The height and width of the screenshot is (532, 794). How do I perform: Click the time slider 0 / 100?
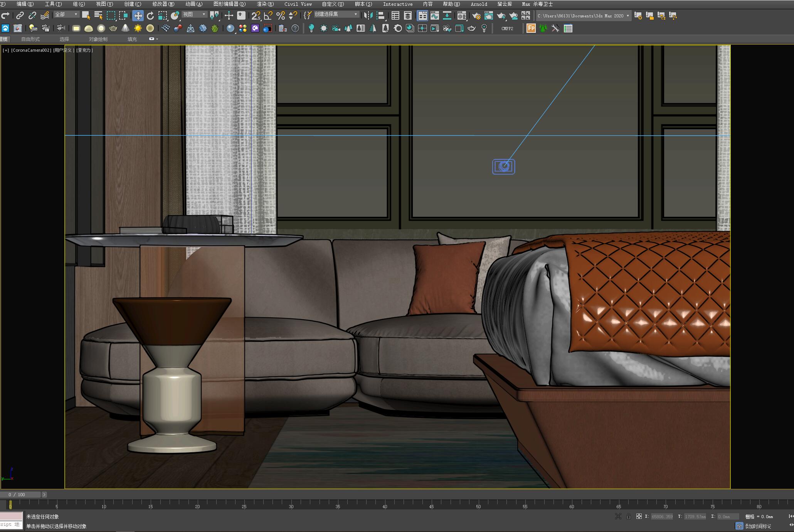(x=20, y=494)
